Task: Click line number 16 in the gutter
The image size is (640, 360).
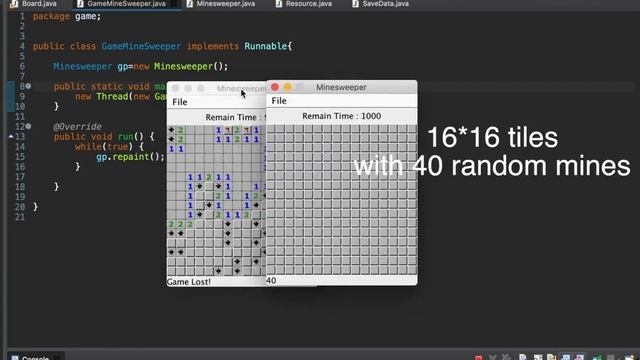Action: [20, 167]
